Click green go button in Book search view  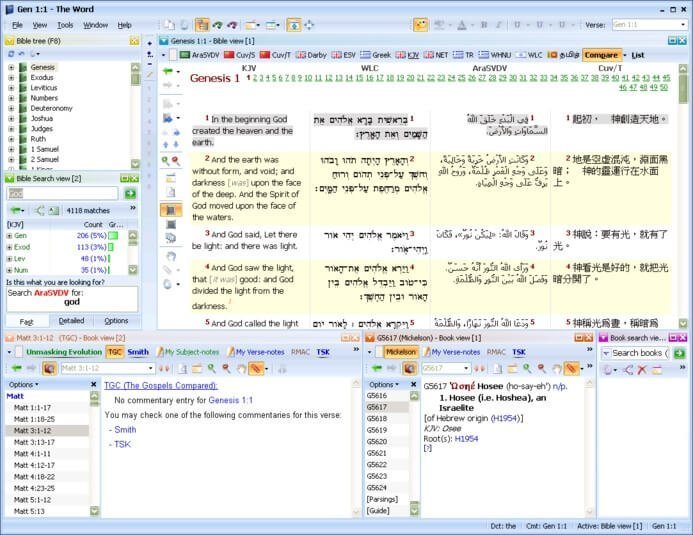click(x=679, y=353)
